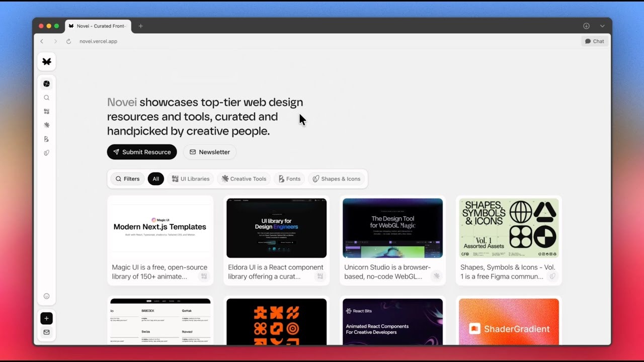Select the Fonts filter tab

289,178
